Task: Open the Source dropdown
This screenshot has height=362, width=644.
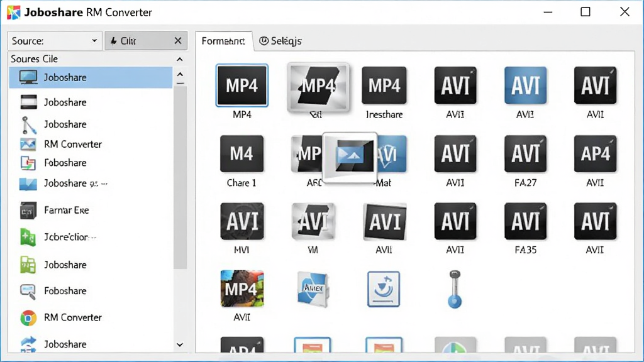Action: click(x=55, y=41)
